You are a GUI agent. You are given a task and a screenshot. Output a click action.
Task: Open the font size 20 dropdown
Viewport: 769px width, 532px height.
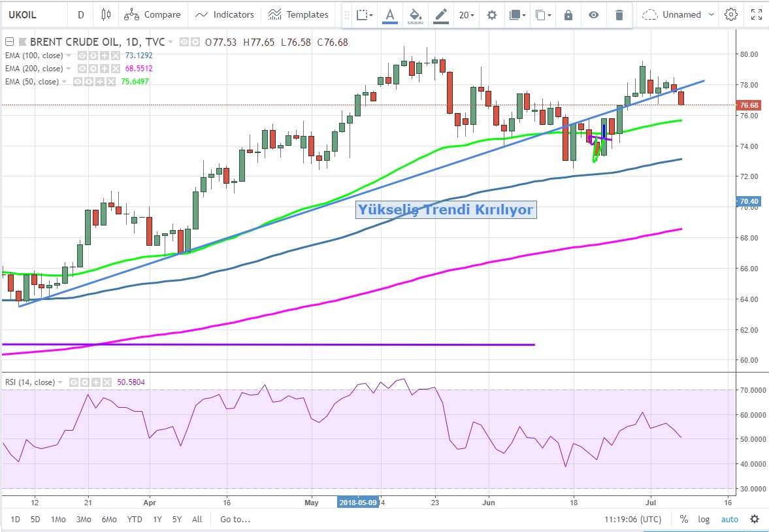tap(466, 15)
